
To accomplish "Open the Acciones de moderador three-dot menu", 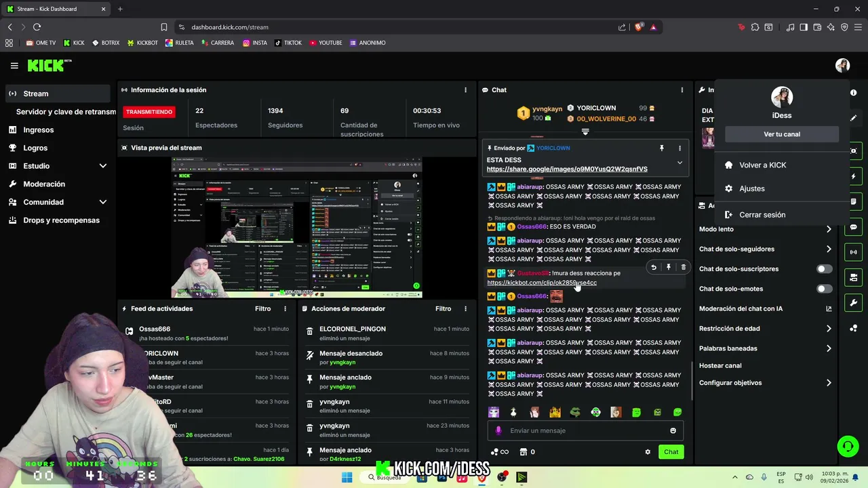I will (465, 308).
